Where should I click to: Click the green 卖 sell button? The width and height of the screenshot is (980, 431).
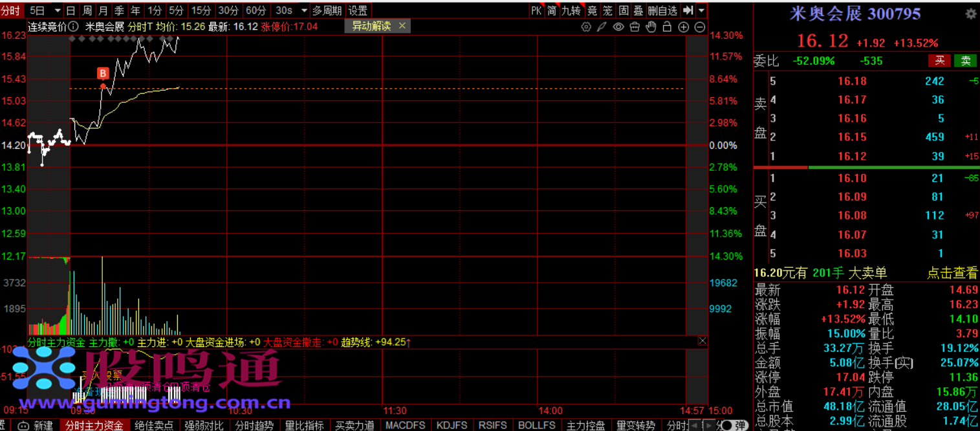tap(966, 61)
